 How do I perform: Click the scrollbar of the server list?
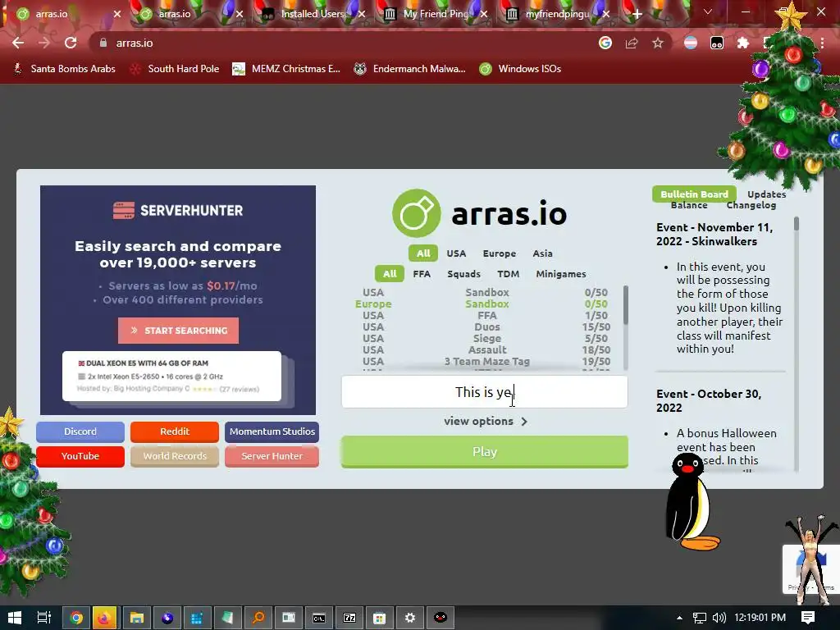click(x=625, y=305)
